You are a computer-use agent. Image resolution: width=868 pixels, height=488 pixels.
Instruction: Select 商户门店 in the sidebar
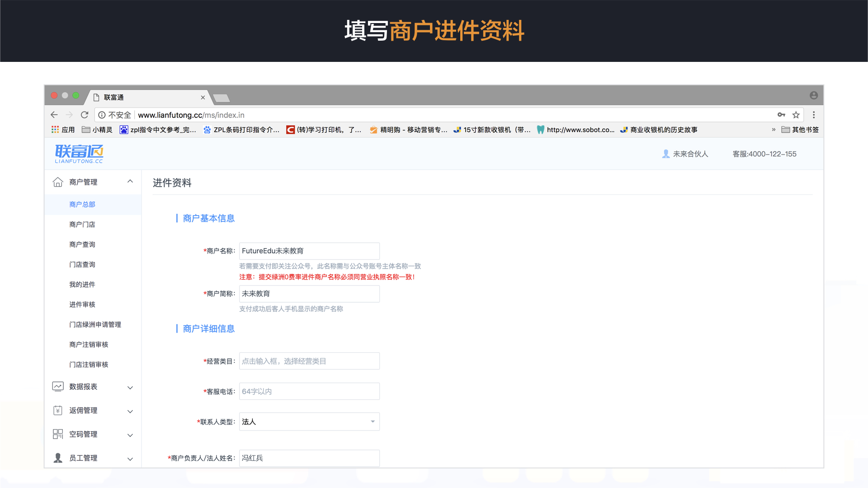pos(93,225)
